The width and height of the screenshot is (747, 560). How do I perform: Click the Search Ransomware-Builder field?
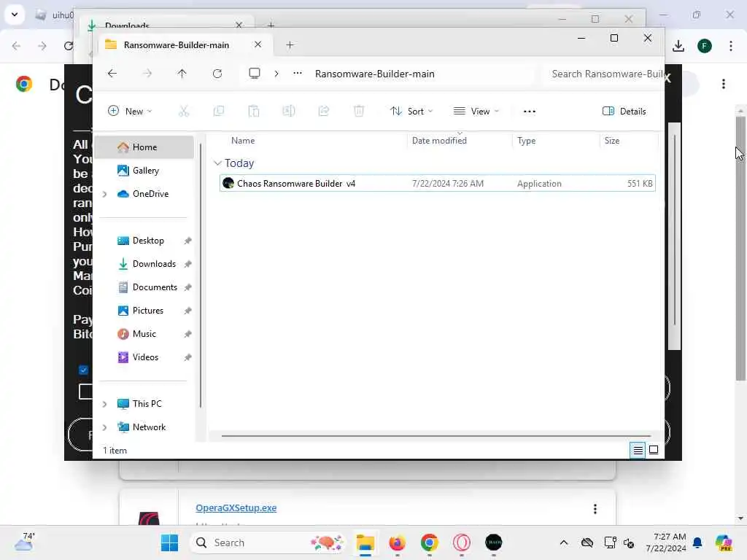605,74
